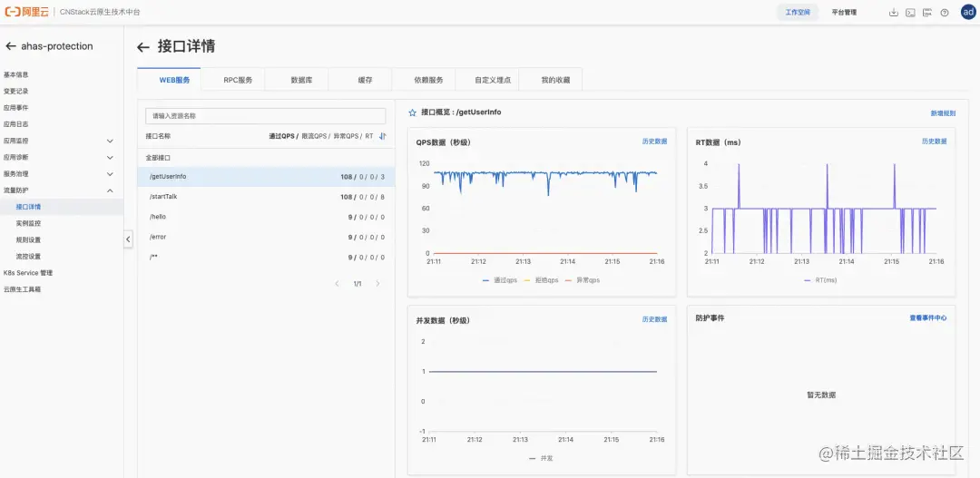Collapse the sidebar with handle arrow

tap(128, 239)
